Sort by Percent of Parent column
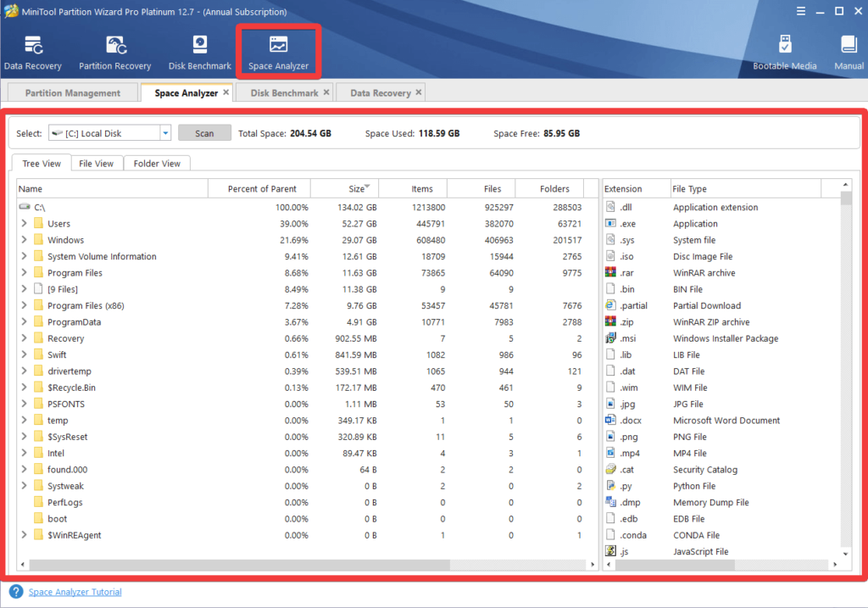The height and width of the screenshot is (608, 868). [x=259, y=188]
